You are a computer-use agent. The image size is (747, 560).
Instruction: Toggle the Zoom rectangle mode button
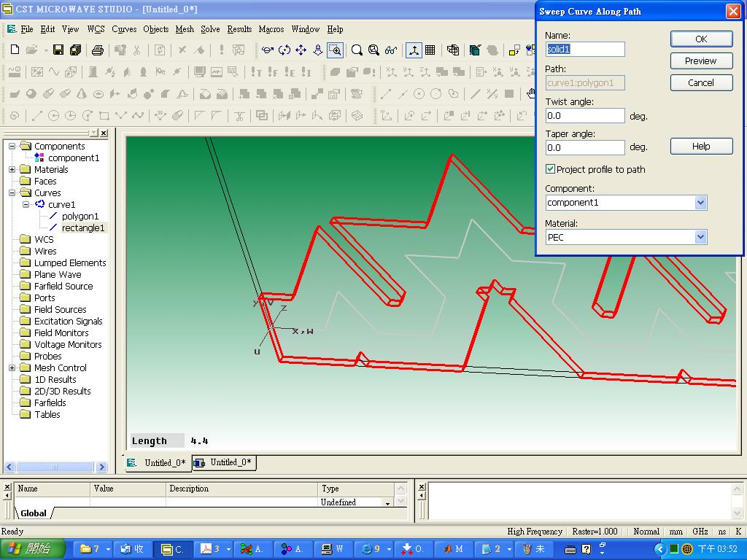click(x=336, y=50)
